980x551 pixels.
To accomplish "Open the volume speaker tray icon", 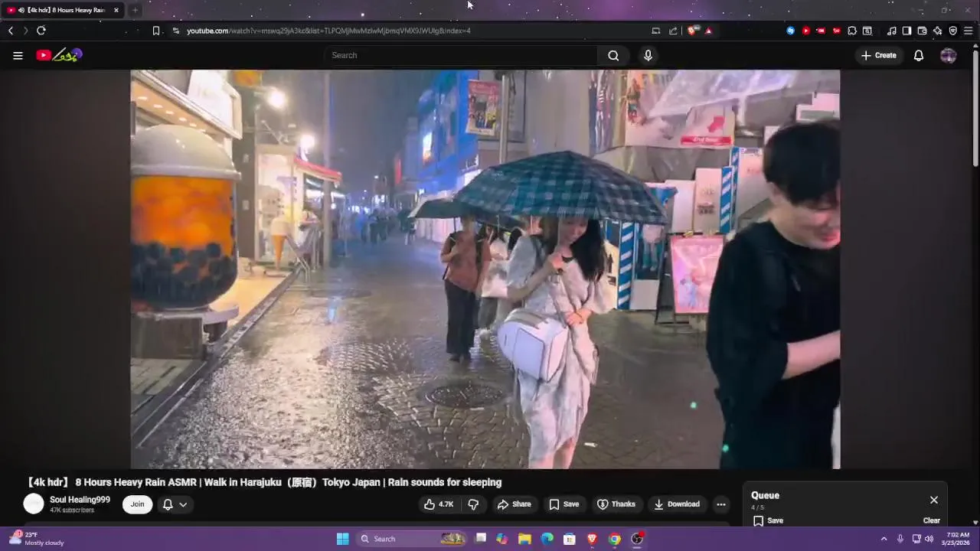I will click(929, 539).
